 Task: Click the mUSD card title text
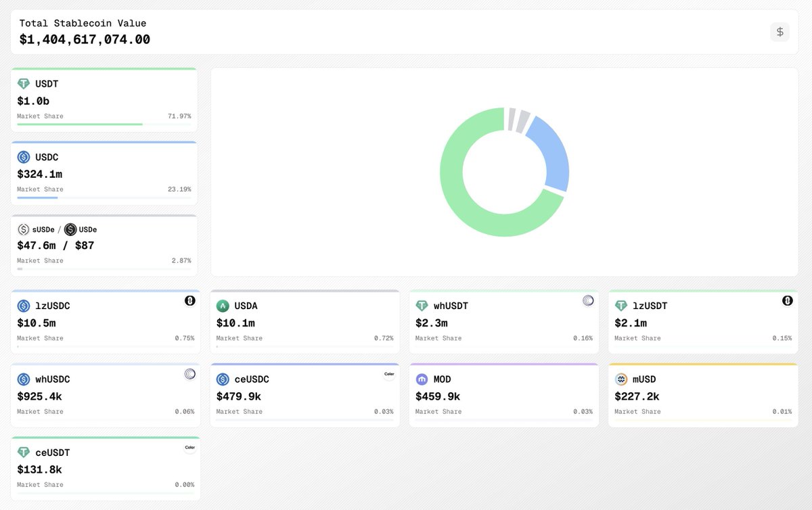pyautogui.click(x=644, y=379)
